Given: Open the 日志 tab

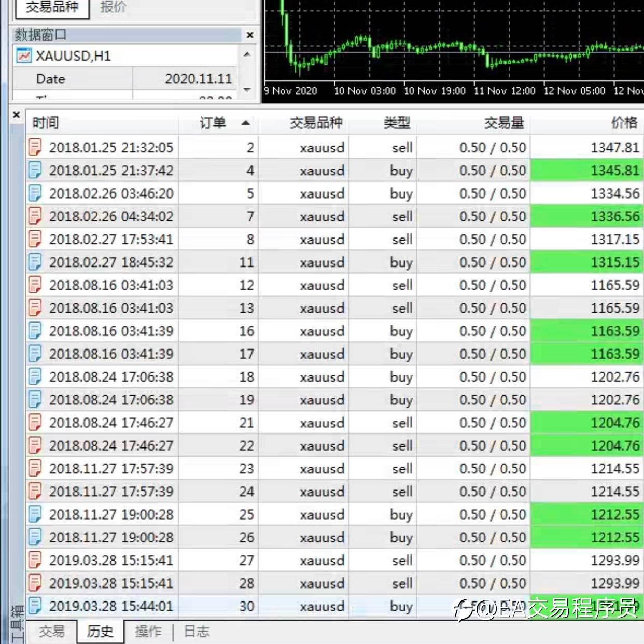Looking at the screenshot, I should [197, 631].
